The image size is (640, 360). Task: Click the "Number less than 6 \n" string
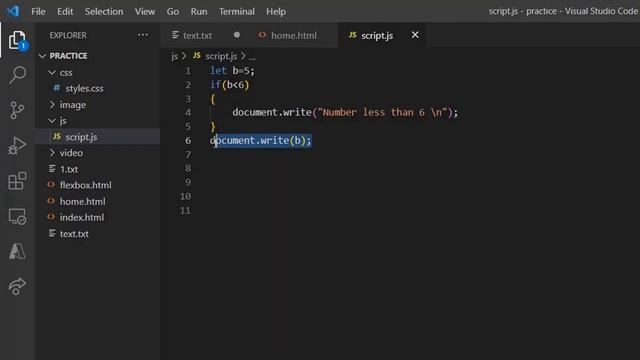click(x=382, y=112)
